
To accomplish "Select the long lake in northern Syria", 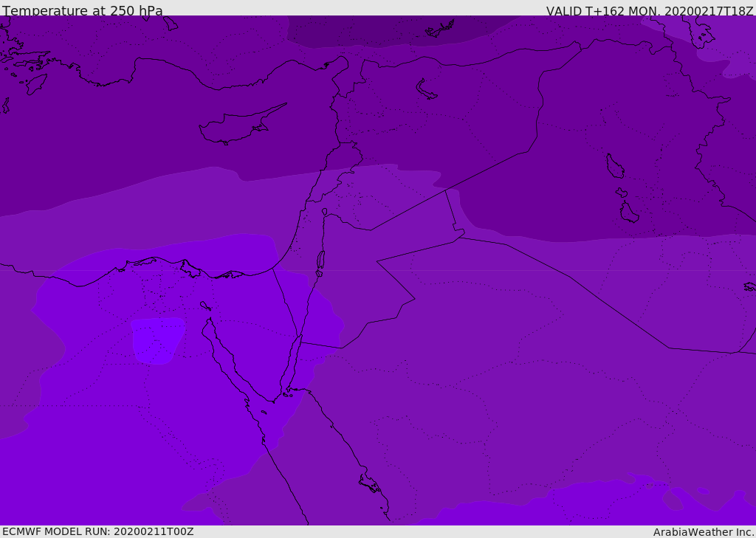I will (426, 89).
